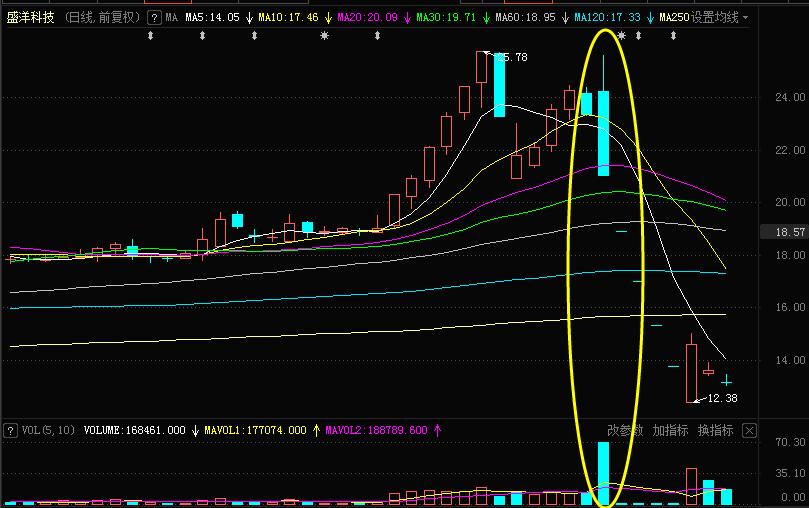
Task: Click the 18.00 price axis label
Action: tap(789, 255)
